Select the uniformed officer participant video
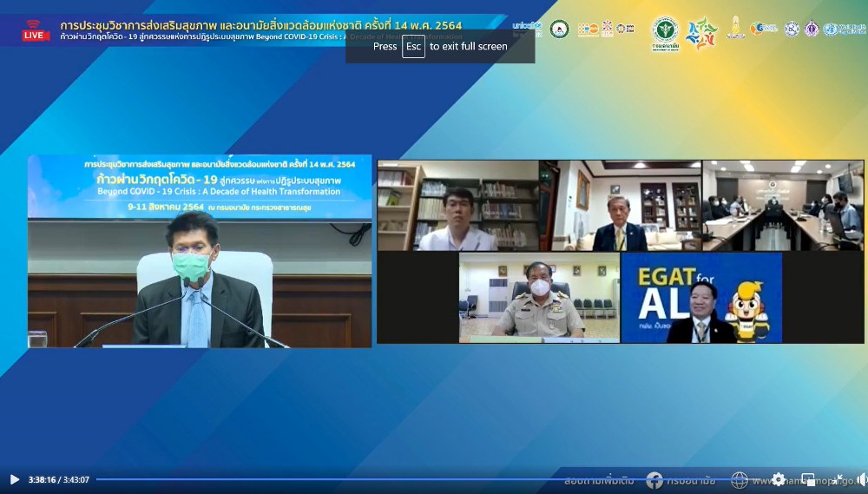This screenshot has width=868, height=494. coord(539,298)
